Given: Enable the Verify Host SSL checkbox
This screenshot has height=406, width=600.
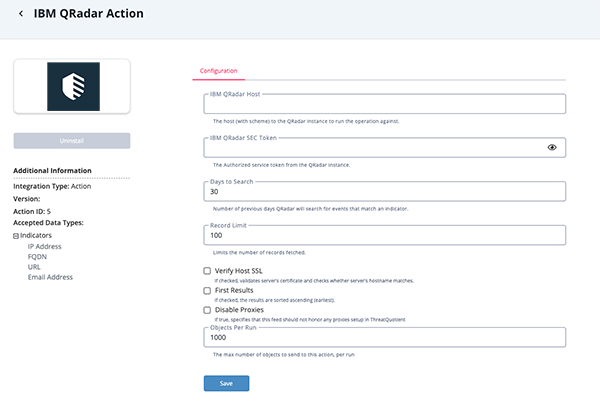Looking at the screenshot, I should point(207,271).
